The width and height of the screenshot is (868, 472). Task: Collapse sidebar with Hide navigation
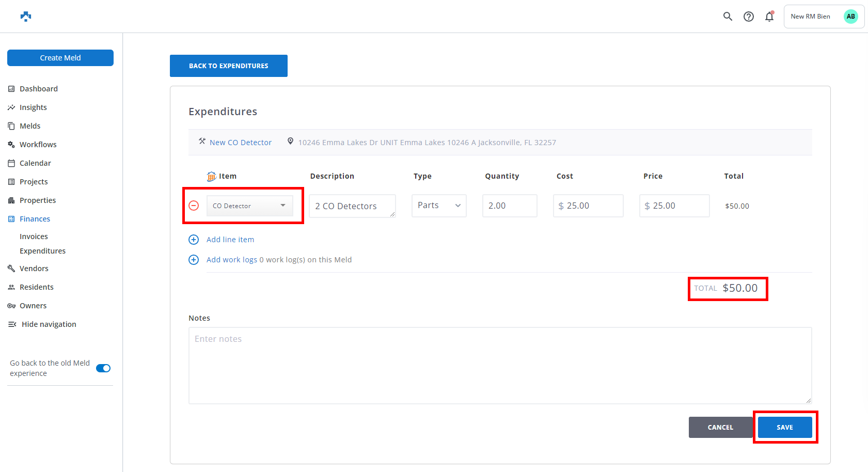tap(49, 324)
